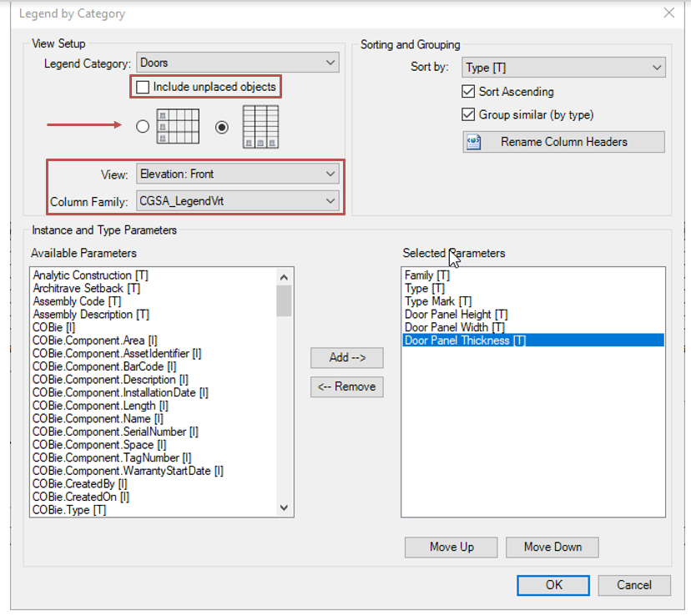691x616 pixels.
Task: Choose the column layout radio button
Action: [222, 128]
